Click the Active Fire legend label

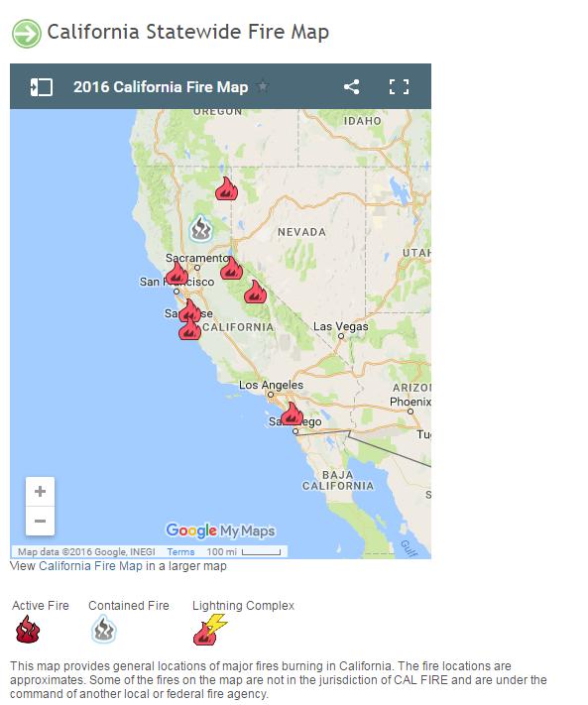click(x=41, y=606)
